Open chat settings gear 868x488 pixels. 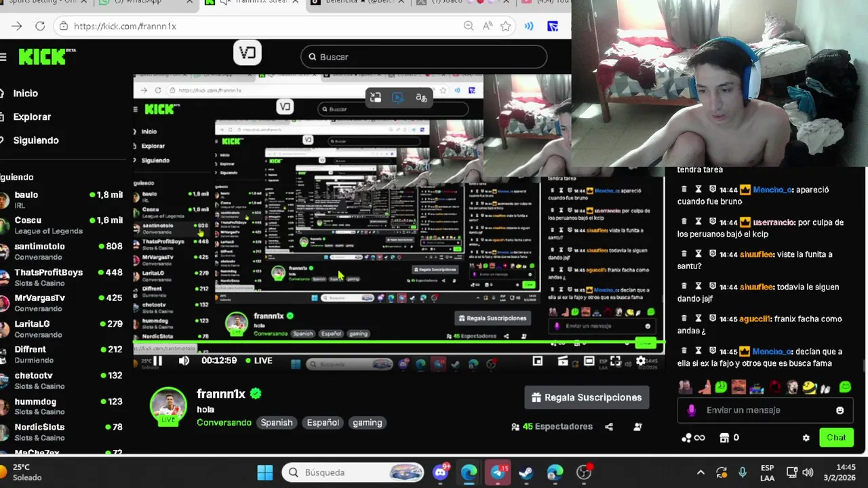click(x=806, y=438)
